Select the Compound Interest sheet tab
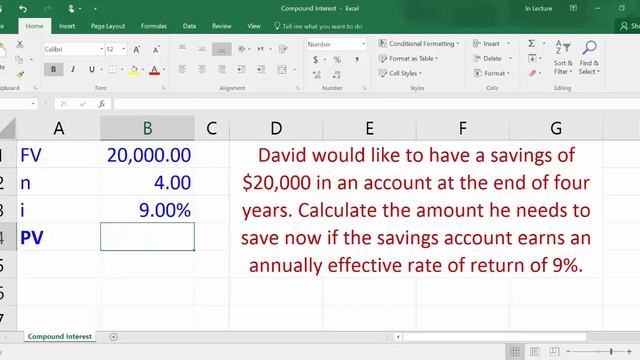Screen dimensions: 640x360 (x=60, y=337)
